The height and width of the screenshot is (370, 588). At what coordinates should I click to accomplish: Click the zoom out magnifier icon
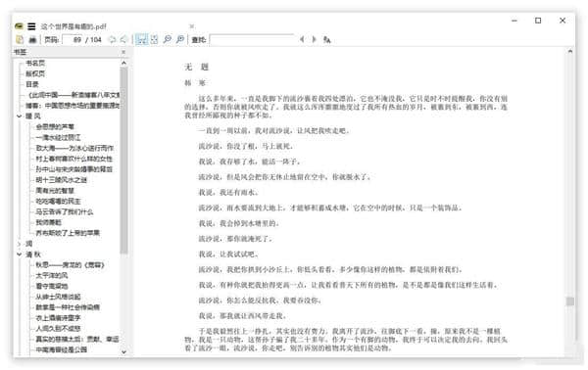point(168,39)
